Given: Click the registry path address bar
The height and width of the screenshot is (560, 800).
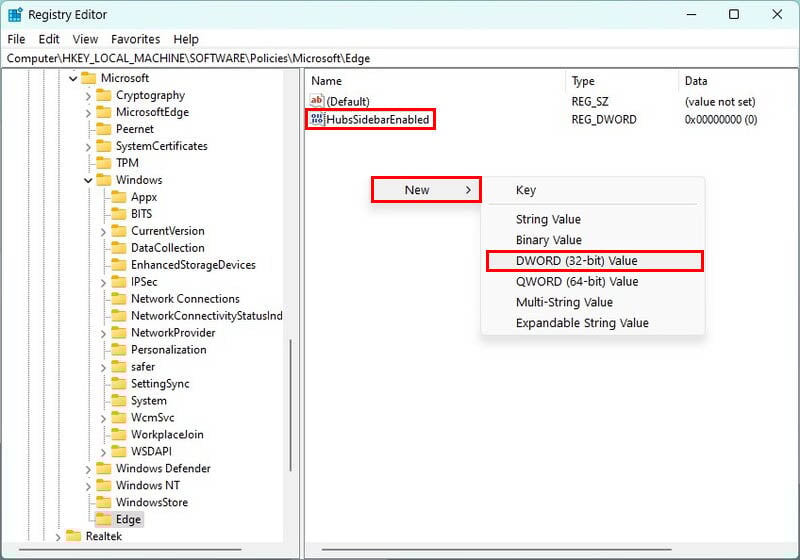Looking at the screenshot, I should [x=400, y=58].
